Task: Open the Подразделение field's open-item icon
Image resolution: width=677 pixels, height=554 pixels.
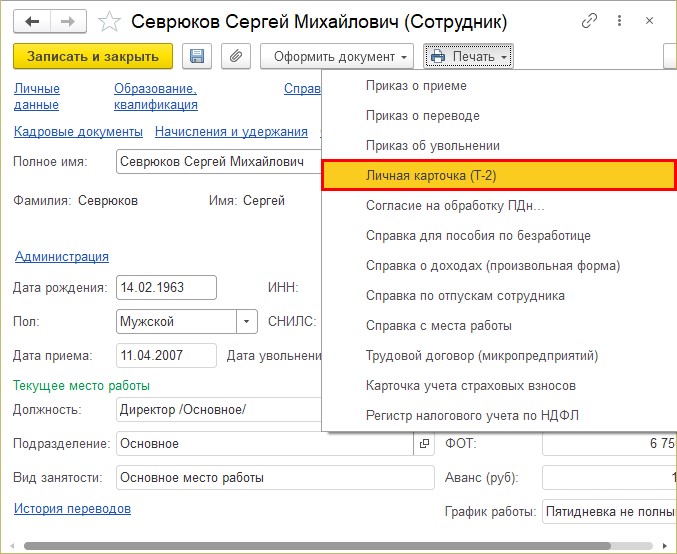Action: click(x=424, y=443)
